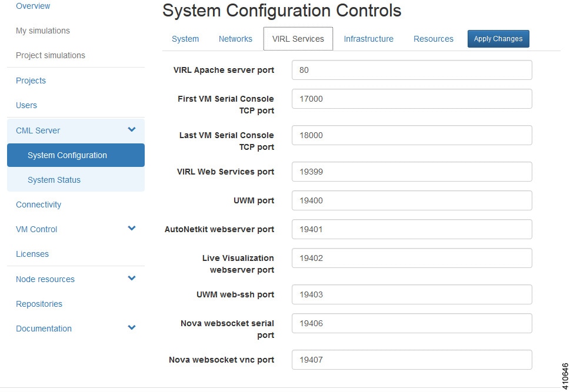Viewport: 570px width, 392px height.
Task: Open the Licenses page
Action: click(32, 254)
